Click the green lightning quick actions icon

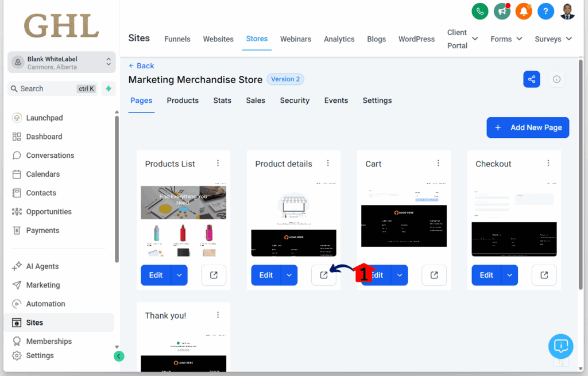point(109,89)
